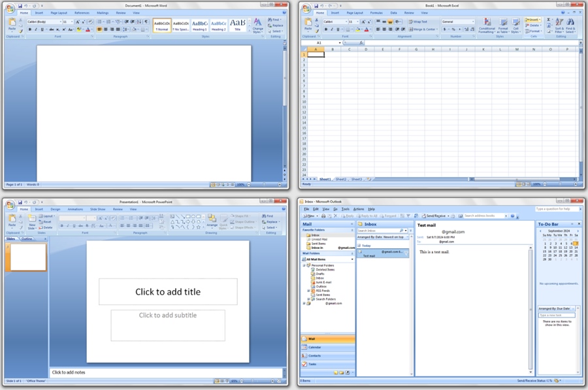Open the Tools menu in Outlook
The image size is (588, 390).
pos(346,209)
